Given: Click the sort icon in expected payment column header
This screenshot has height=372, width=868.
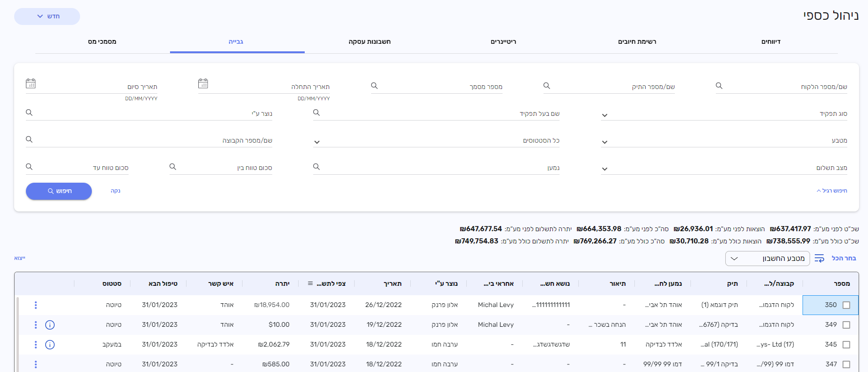Looking at the screenshot, I should point(310,283).
